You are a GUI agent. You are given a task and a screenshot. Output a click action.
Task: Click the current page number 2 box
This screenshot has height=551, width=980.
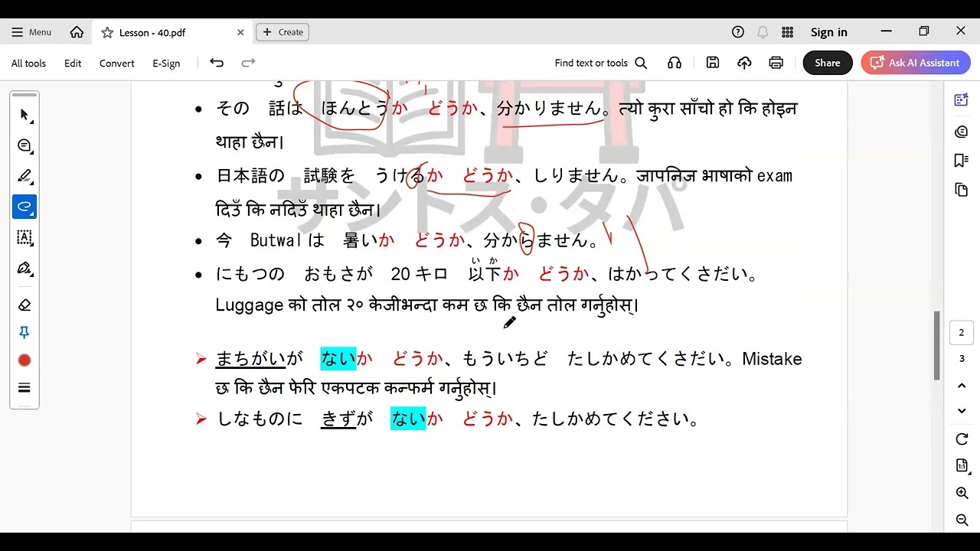pyautogui.click(x=962, y=333)
